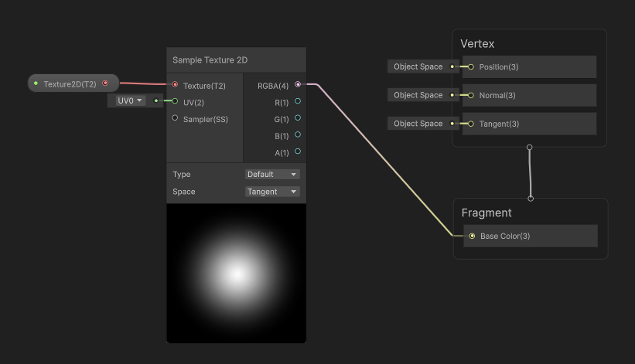The image size is (635, 364).
Task: Click the UV0 default output dot
Action: [156, 100]
